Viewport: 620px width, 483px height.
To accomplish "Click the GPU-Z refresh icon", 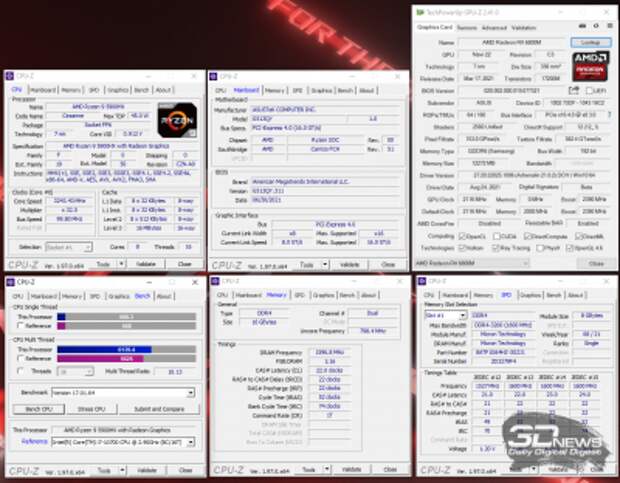I will [x=595, y=26].
